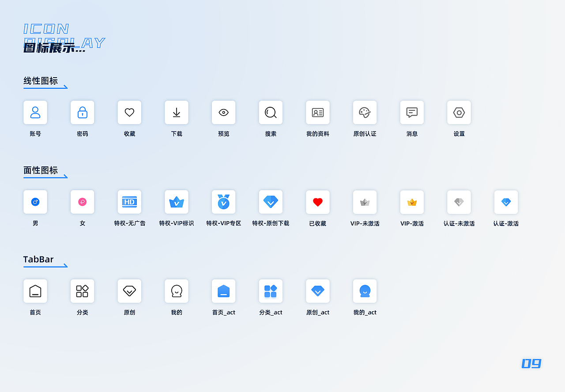Open the 首页 outline home tab icon

pos(35,291)
